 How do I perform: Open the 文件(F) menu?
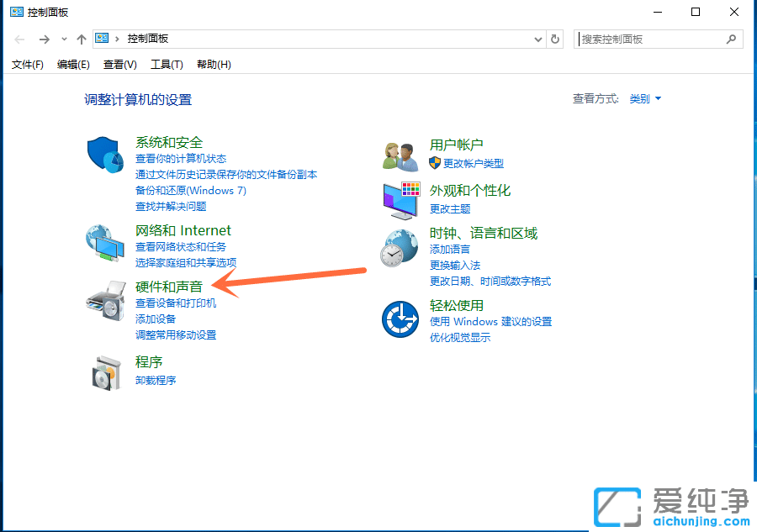tap(28, 64)
